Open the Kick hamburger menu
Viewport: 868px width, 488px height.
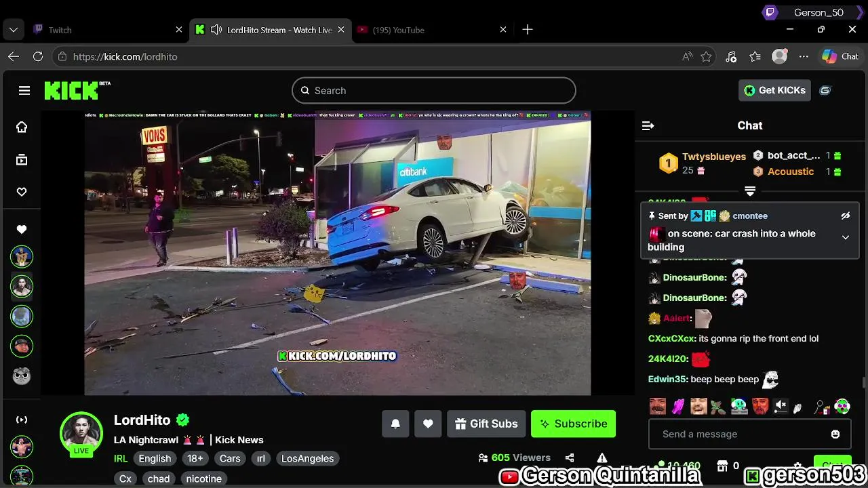pos(24,90)
